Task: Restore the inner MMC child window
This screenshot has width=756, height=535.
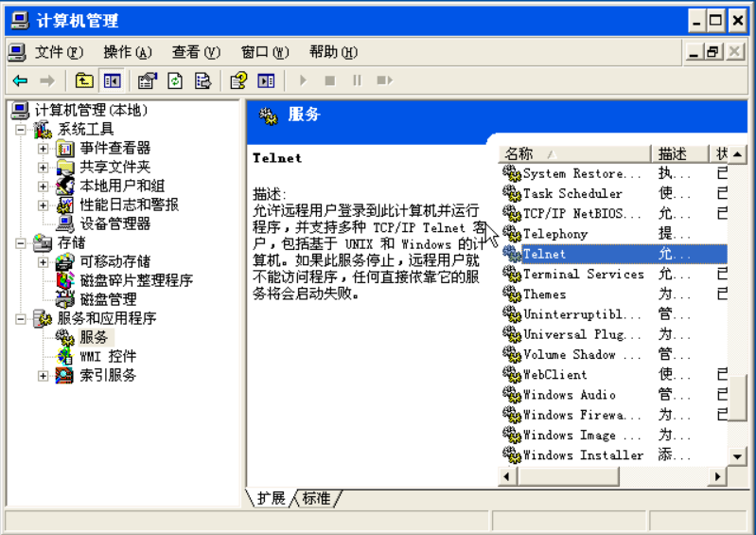Action: point(713,52)
